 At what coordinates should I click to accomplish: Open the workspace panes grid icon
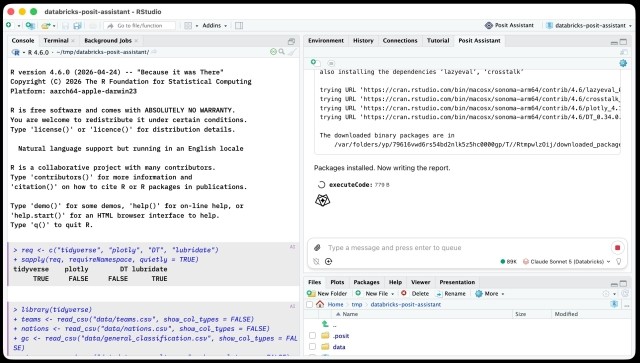(188, 25)
